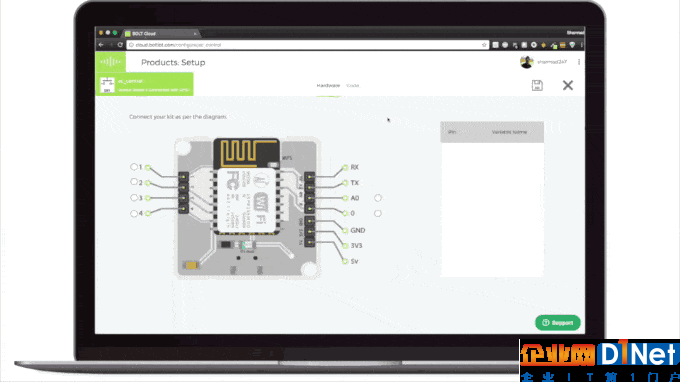Open the user profile avatar
Image resolution: width=680 pixels, height=382 pixels.
point(526,62)
